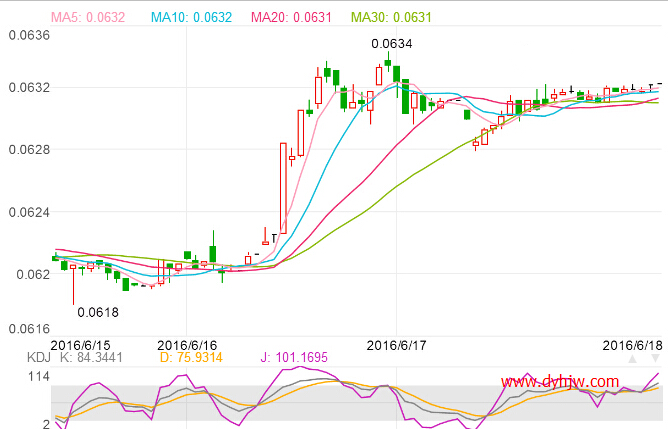Click the 0.0636 y-axis label
This screenshot has width=668, height=429.
tap(29, 35)
